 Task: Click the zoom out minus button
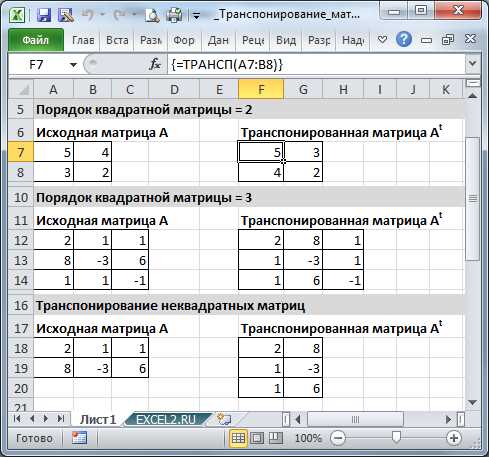(x=338, y=438)
